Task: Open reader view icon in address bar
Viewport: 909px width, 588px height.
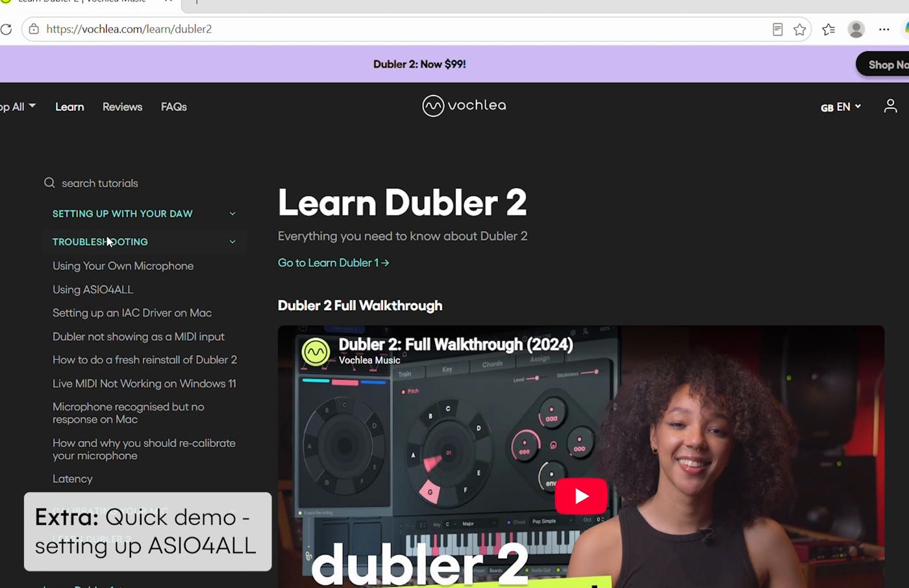Action: pos(777,29)
